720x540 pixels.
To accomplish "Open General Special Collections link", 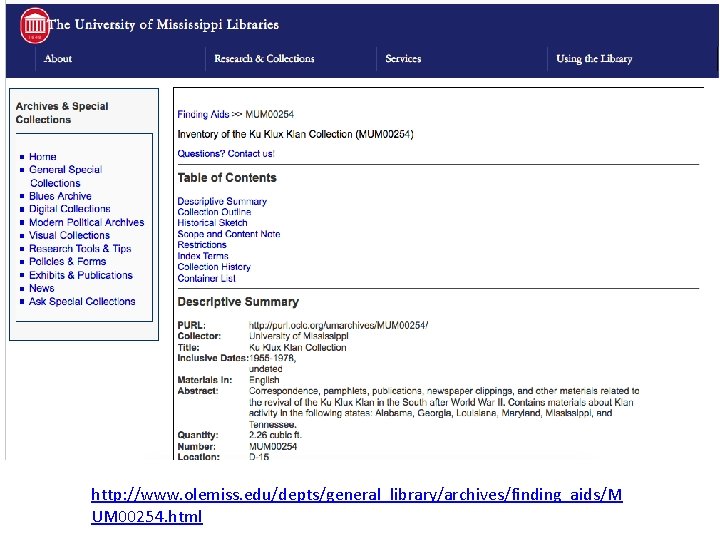I will pos(65,176).
